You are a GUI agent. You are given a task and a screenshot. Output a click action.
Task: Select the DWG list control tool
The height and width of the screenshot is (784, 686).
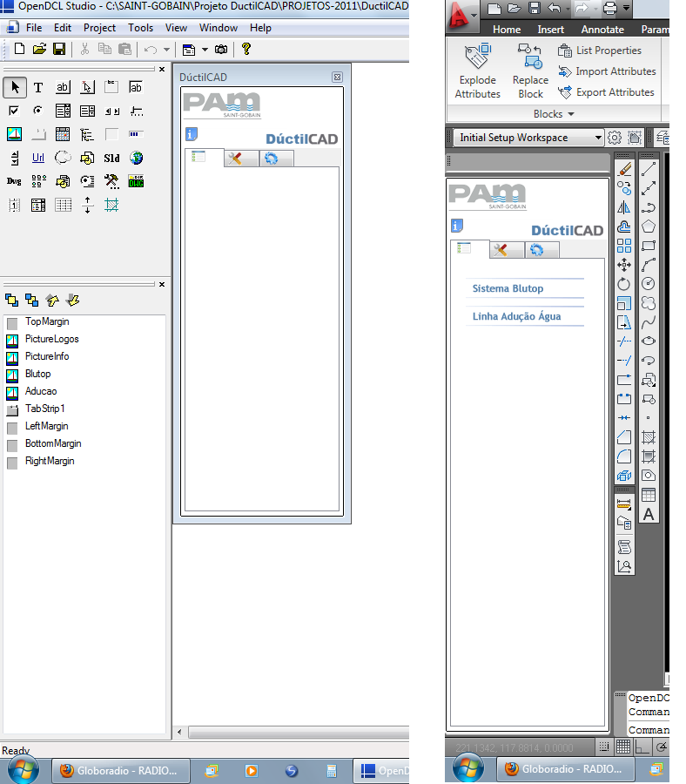point(136,181)
